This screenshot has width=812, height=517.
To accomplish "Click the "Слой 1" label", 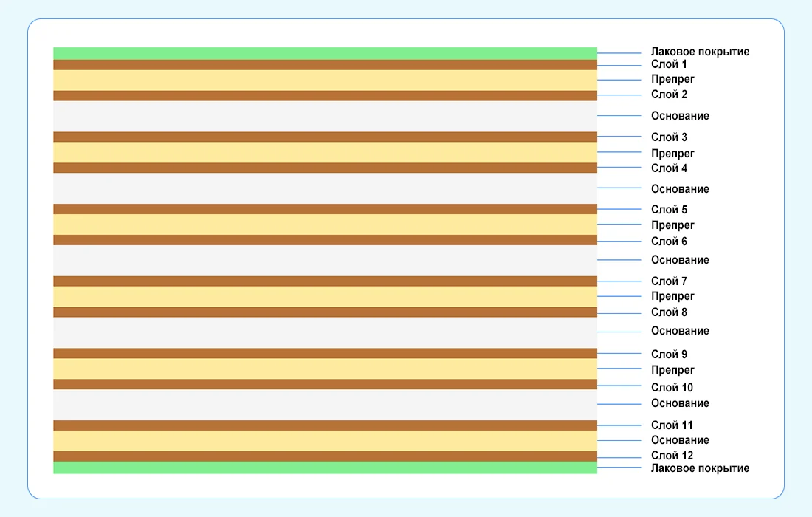I will tap(669, 65).
